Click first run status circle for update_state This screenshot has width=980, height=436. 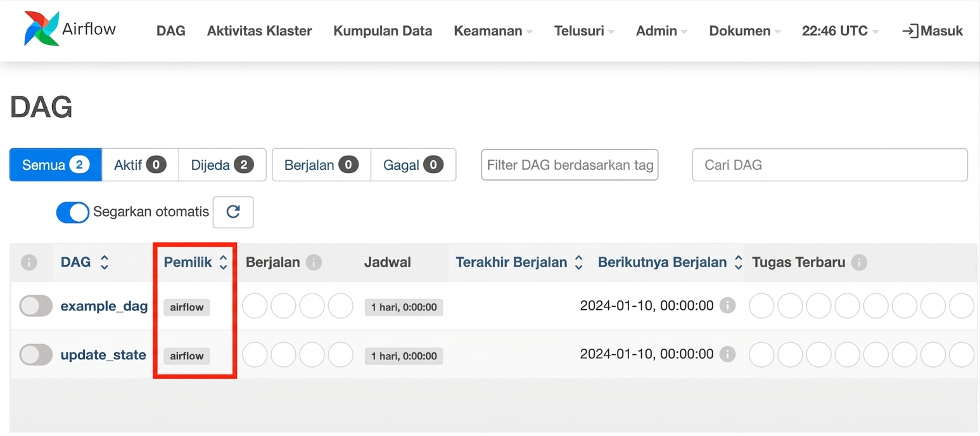click(x=255, y=355)
